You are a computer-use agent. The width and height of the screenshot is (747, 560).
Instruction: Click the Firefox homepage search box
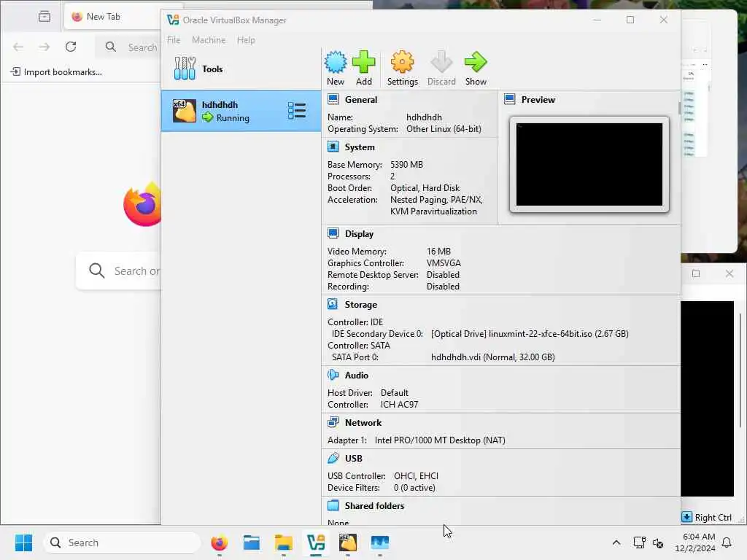118,271
